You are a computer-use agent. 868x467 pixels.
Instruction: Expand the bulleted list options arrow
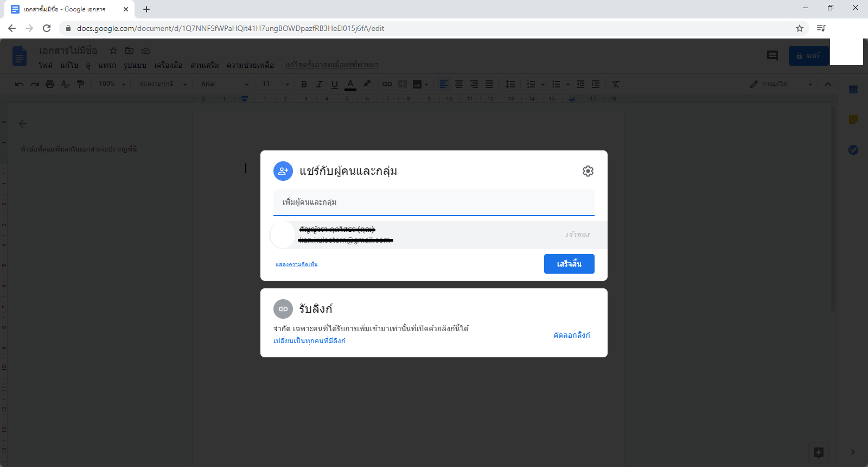(568, 84)
